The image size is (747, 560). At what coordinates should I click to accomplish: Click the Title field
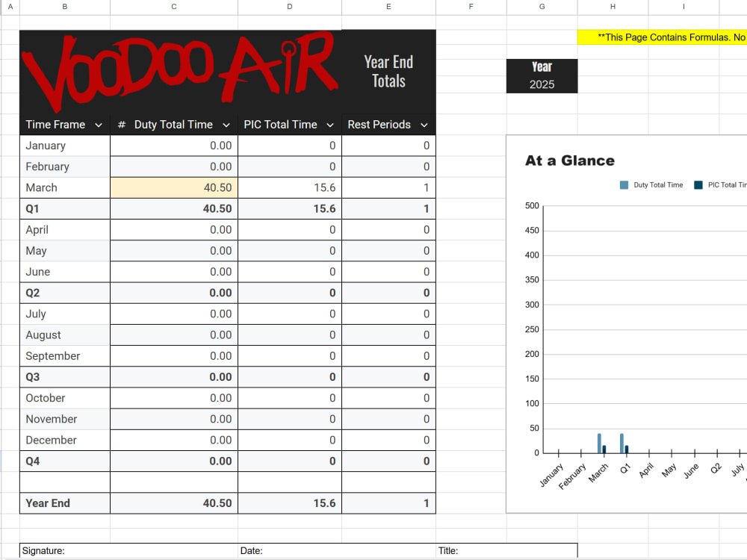[506, 550]
